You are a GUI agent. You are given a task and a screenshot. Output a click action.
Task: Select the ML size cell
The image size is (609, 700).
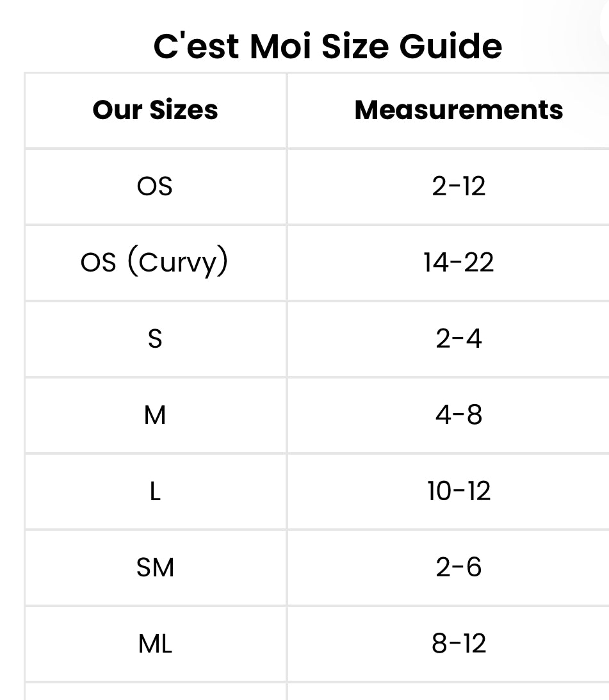coord(155,644)
